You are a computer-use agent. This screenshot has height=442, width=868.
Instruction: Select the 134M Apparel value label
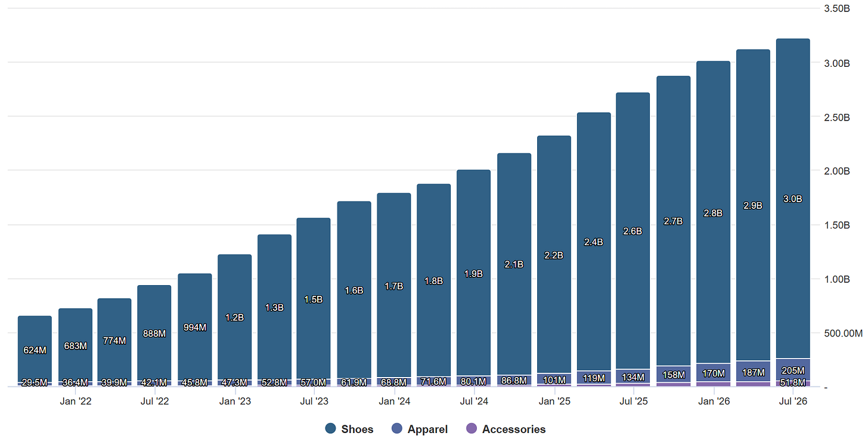point(633,377)
